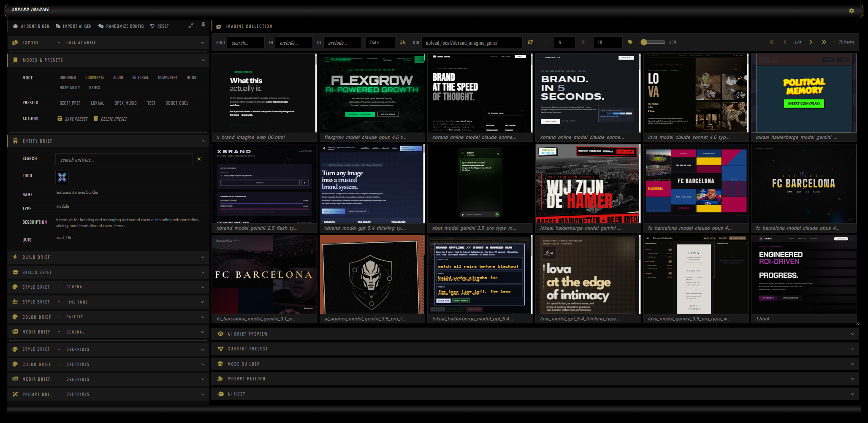The width and height of the screenshot is (868, 423).
Task: Load the GEOFF_PREF preset
Action: click(x=70, y=103)
